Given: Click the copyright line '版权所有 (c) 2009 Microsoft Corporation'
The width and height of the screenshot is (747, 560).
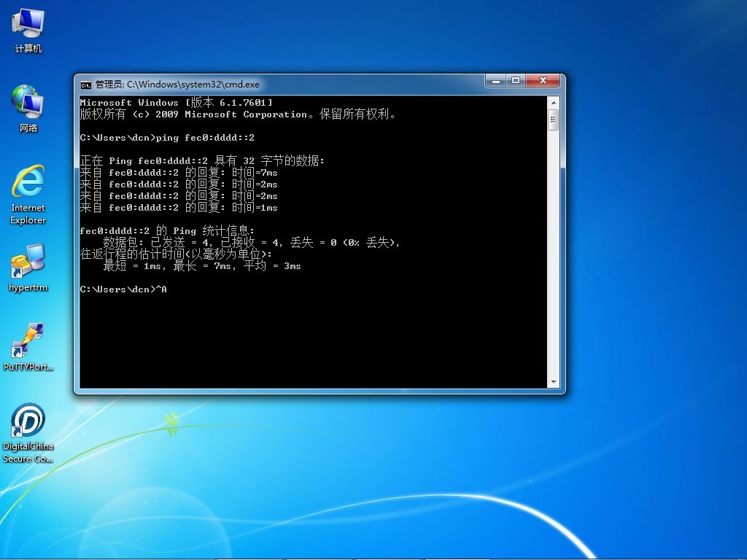Looking at the screenshot, I should 238,114.
